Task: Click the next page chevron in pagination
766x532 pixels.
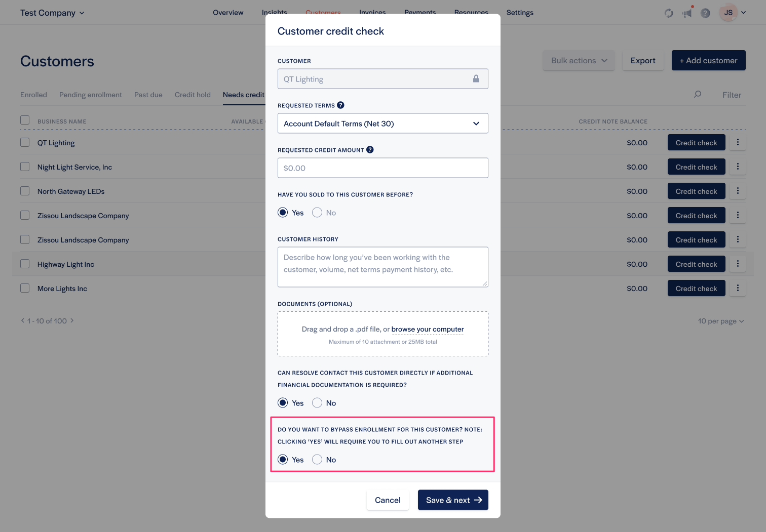Action: click(72, 320)
